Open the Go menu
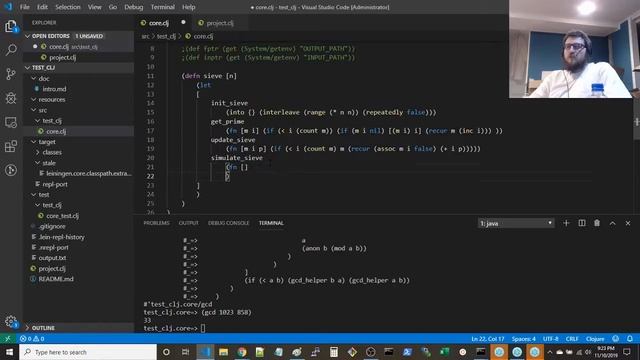Image resolution: width=640 pixels, height=360 pixels. click(x=113, y=7)
